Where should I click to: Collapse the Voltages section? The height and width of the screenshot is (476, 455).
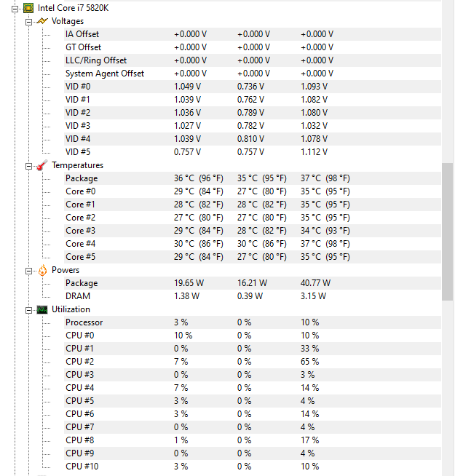[29, 21]
